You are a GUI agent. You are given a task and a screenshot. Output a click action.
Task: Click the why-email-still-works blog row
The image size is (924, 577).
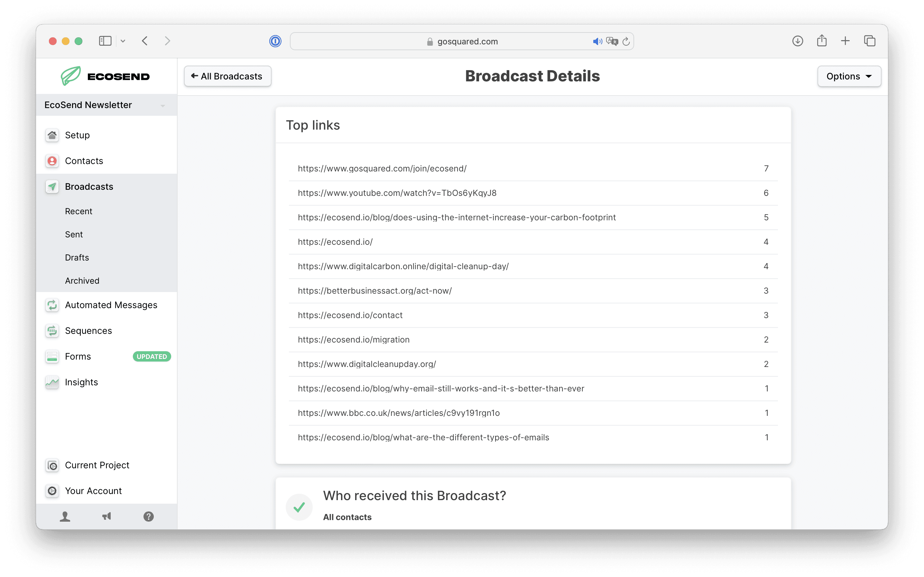click(x=533, y=388)
